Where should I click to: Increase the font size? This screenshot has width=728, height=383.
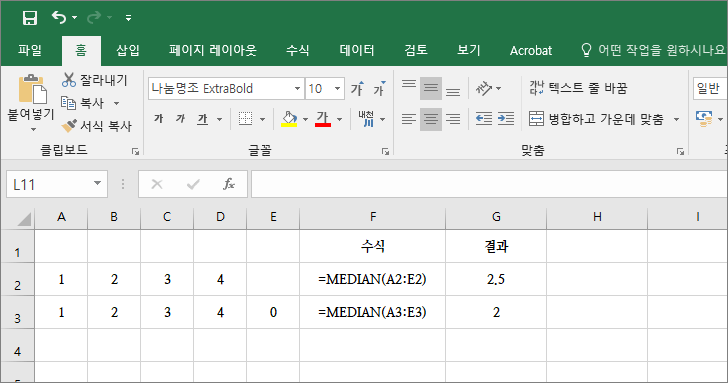[357, 88]
